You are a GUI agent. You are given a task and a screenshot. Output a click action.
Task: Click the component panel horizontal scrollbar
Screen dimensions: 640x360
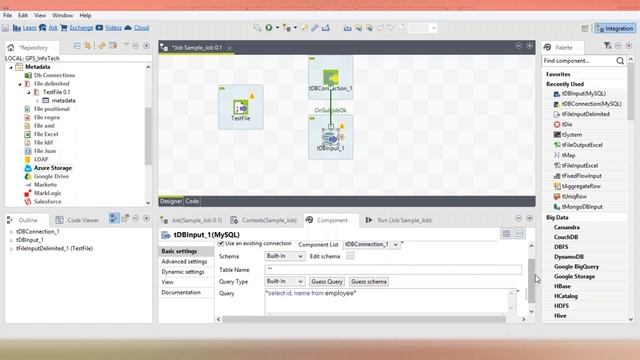tap(363, 319)
